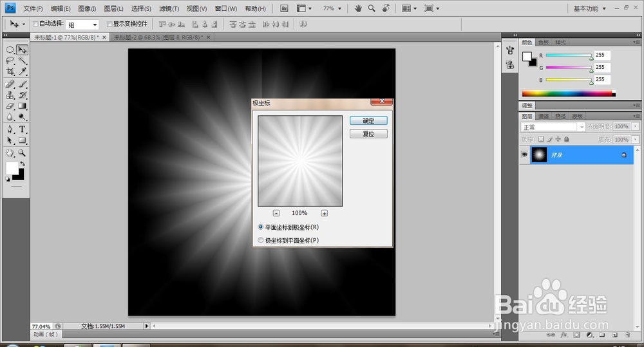Select the Elliptical Marquee tool
The width and height of the screenshot is (644, 347).
pyautogui.click(x=10, y=50)
